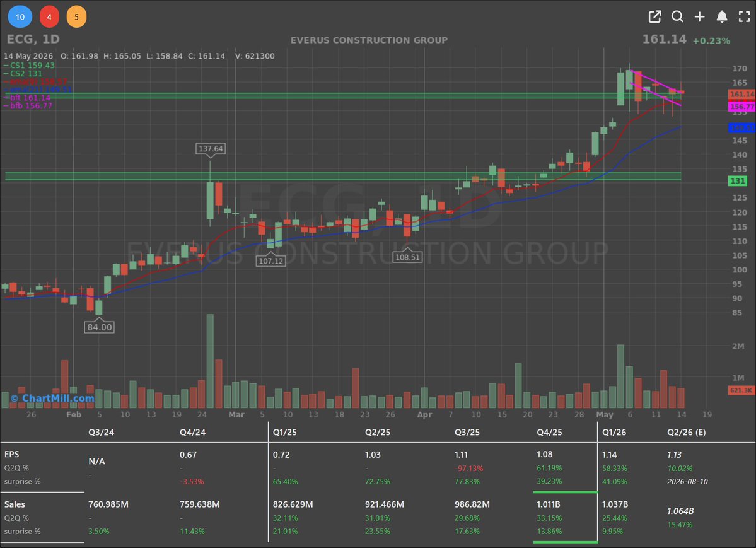This screenshot has height=548, width=756.
Task: Click Sales value 986.82M
Action: tap(472, 504)
